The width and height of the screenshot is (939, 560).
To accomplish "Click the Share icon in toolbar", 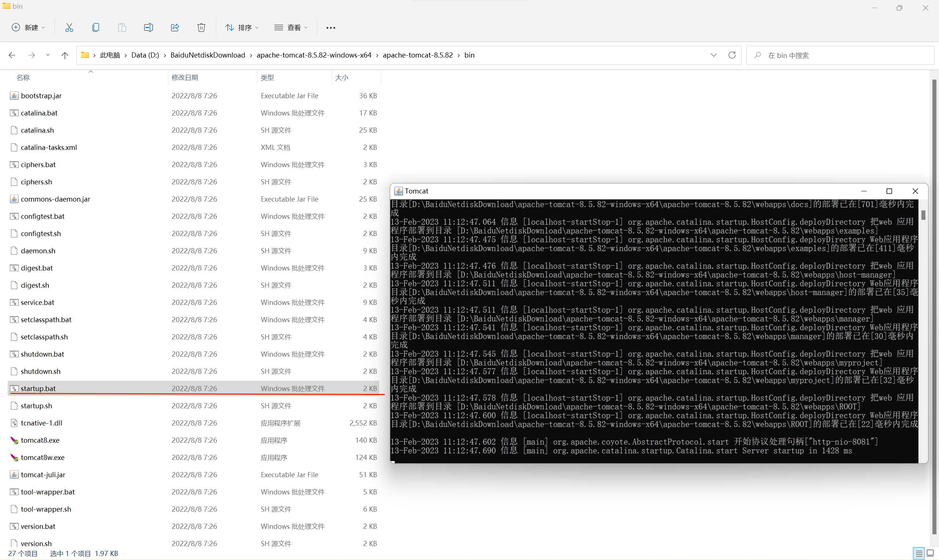I will point(175,27).
